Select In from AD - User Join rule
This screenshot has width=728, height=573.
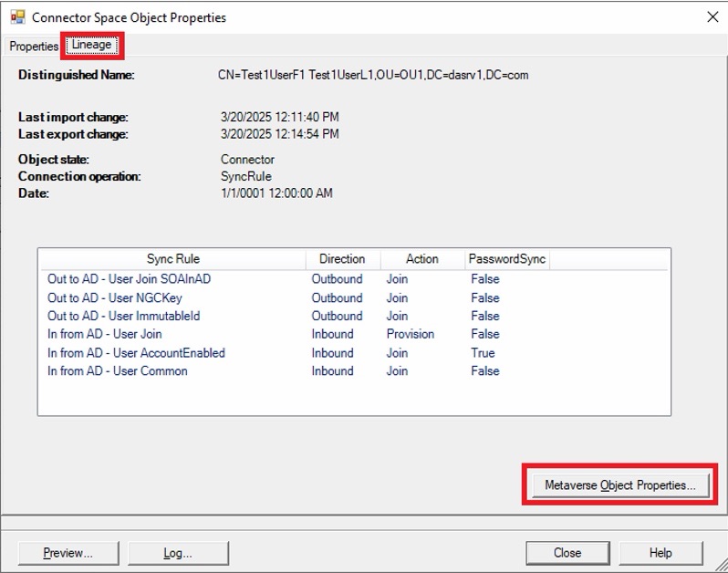tap(105, 334)
